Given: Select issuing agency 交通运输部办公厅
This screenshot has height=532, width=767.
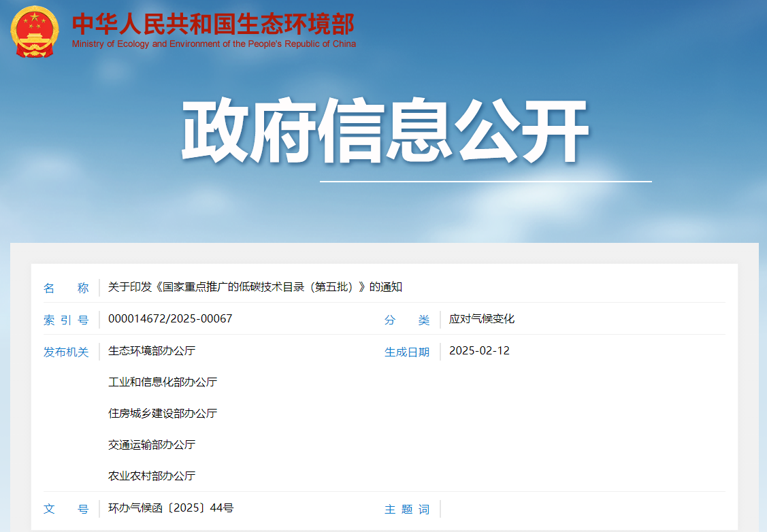Looking at the screenshot, I should 152,444.
